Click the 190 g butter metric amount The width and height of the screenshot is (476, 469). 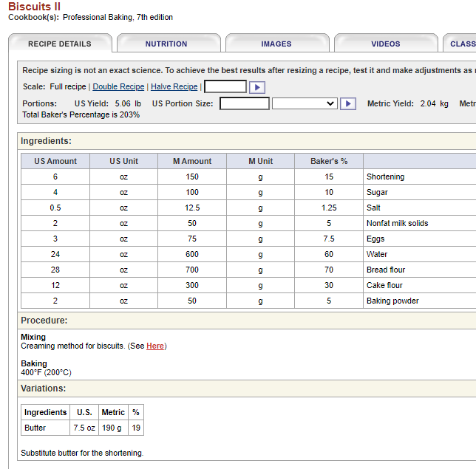pos(113,428)
